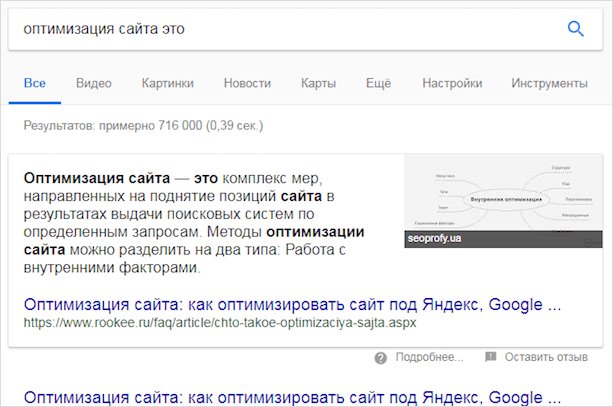Viewport: 613px width, 407px height.
Task: Expand the Ещё menu
Action: (x=378, y=83)
